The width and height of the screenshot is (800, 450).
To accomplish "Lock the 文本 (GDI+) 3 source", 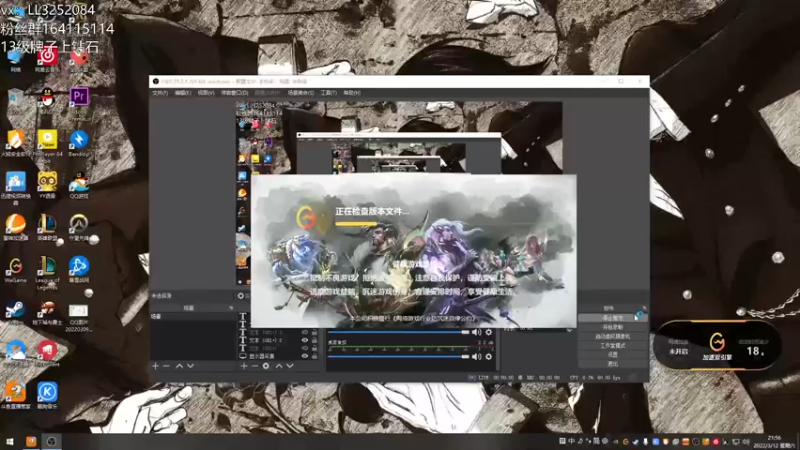I will tap(314, 333).
